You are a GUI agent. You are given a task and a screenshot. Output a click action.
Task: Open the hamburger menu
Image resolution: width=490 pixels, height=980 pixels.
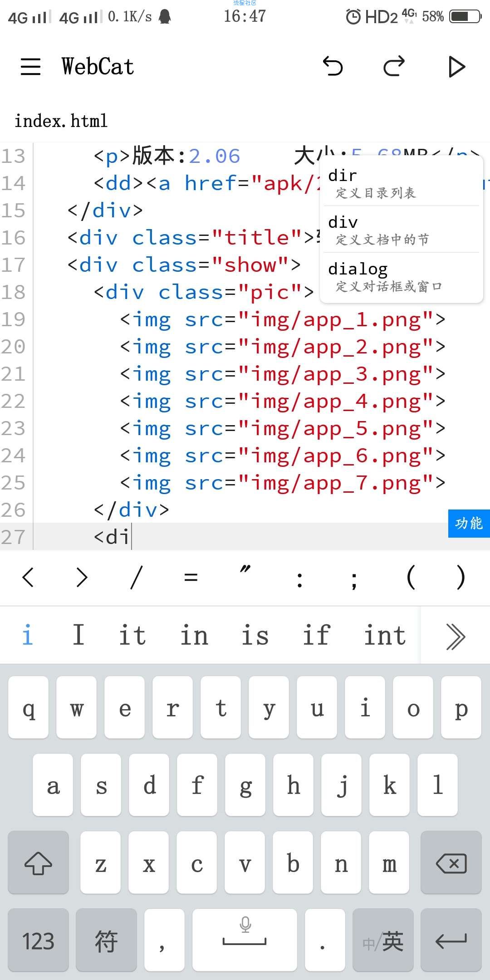coord(30,67)
